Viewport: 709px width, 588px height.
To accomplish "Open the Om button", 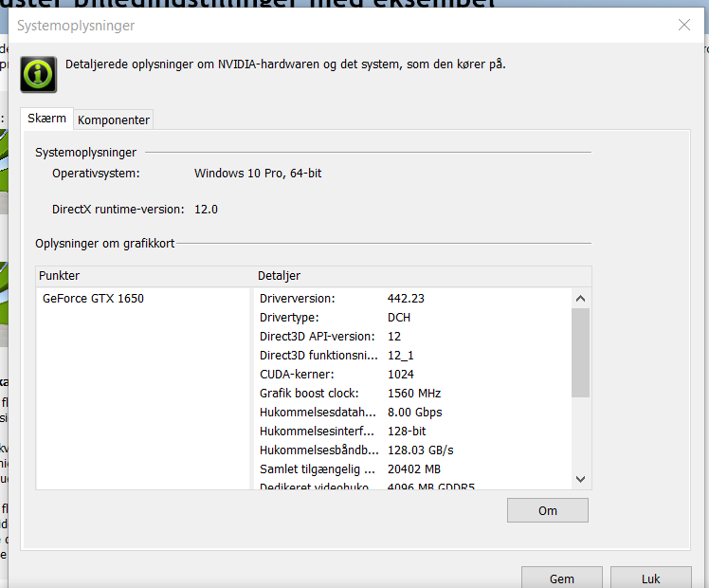I will click(548, 510).
